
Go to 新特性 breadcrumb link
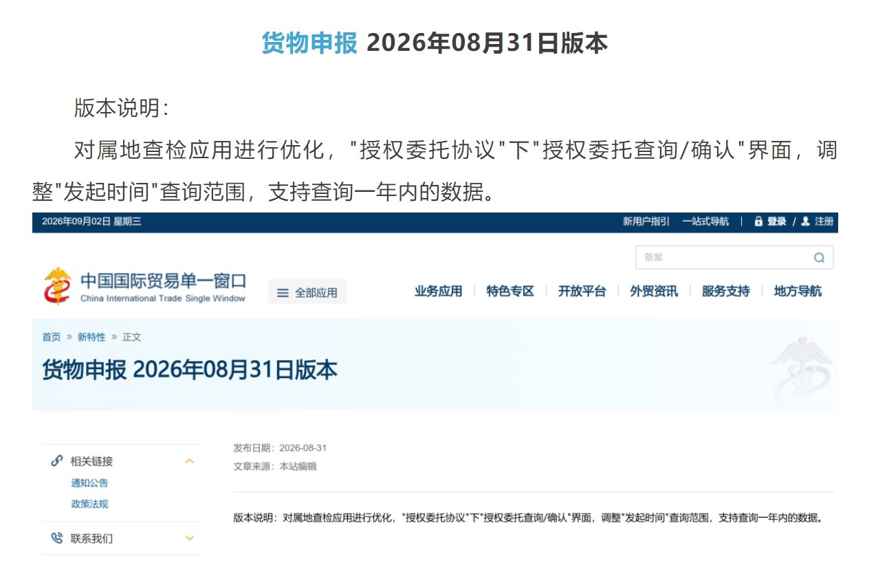(x=91, y=337)
